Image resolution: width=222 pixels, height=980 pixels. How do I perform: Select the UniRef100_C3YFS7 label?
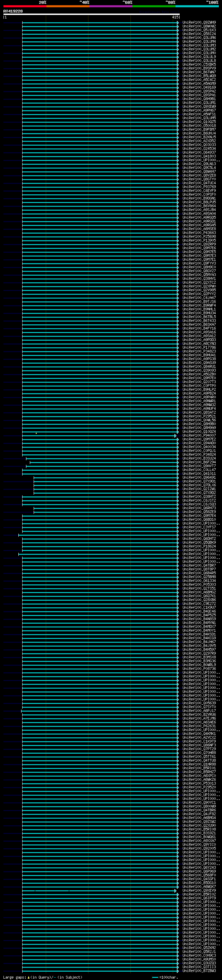point(199,527)
